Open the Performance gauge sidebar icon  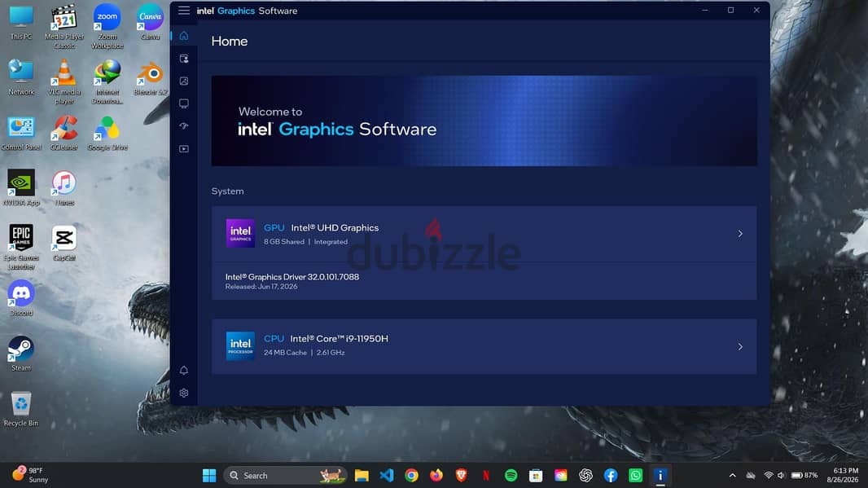coord(184,126)
